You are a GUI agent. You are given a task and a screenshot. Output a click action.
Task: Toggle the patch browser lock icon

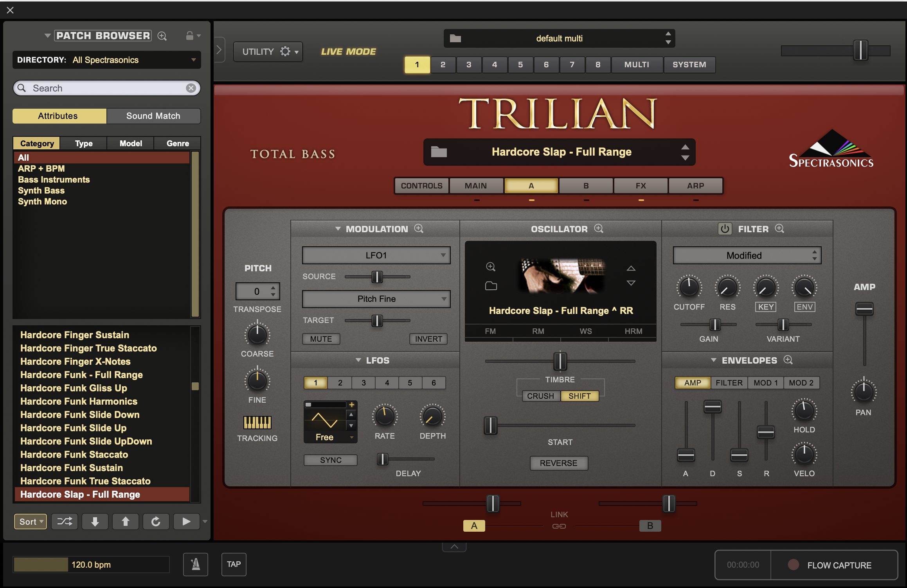190,36
